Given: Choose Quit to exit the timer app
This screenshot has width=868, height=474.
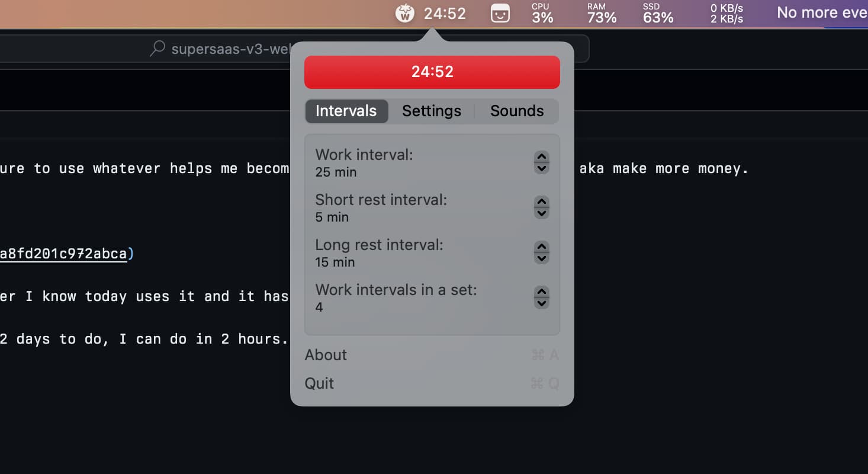Looking at the screenshot, I should (x=319, y=383).
